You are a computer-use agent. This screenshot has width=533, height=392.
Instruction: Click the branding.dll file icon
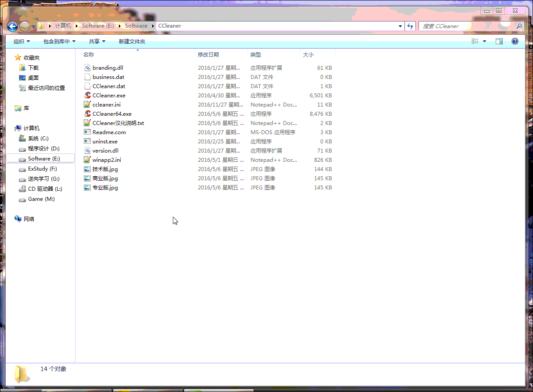click(87, 68)
